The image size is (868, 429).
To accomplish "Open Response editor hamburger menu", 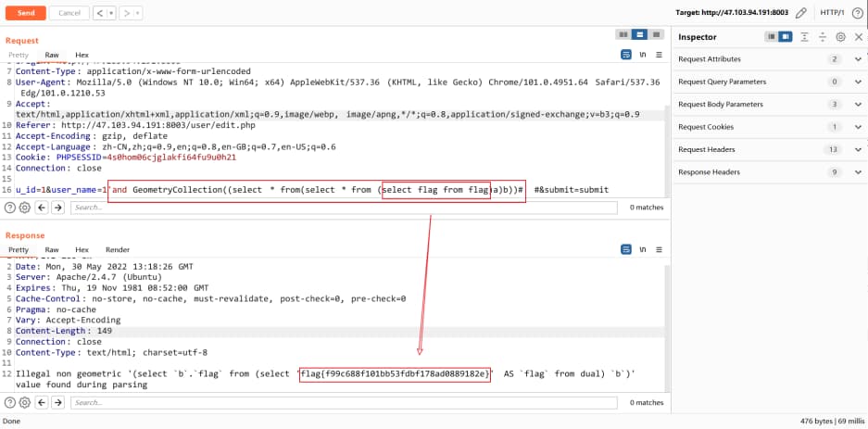I will [659, 249].
